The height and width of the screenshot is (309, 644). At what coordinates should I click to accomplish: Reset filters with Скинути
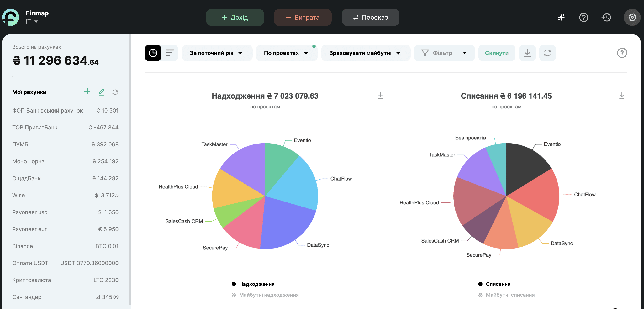[x=497, y=53]
